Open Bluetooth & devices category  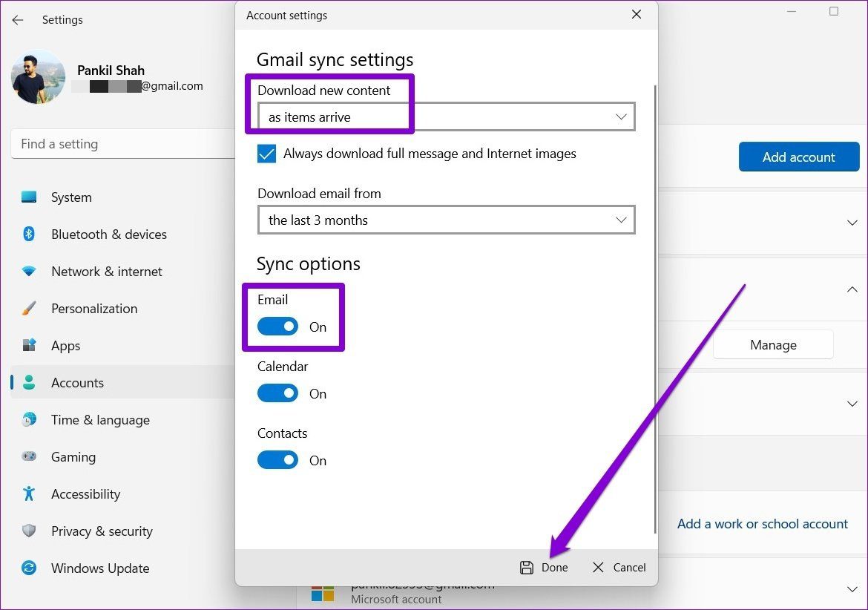tap(123, 235)
